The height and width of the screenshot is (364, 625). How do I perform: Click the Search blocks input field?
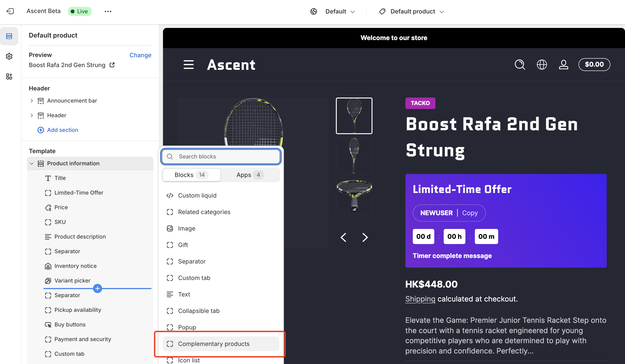point(221,156)
